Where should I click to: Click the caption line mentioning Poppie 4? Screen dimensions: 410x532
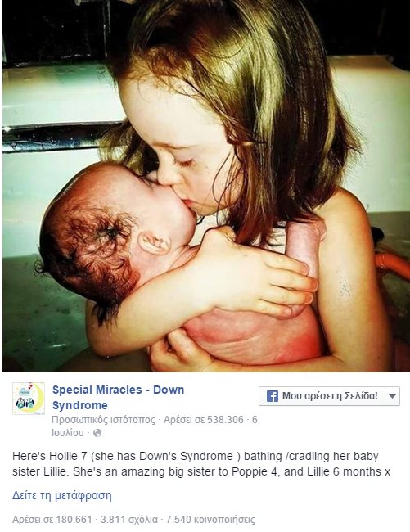coord(201,471)
